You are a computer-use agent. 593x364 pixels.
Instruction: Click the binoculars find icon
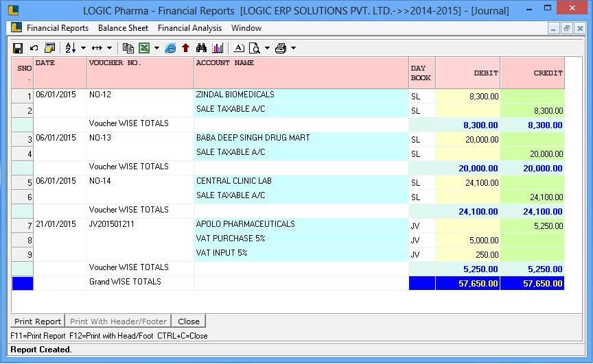point(201,48)
